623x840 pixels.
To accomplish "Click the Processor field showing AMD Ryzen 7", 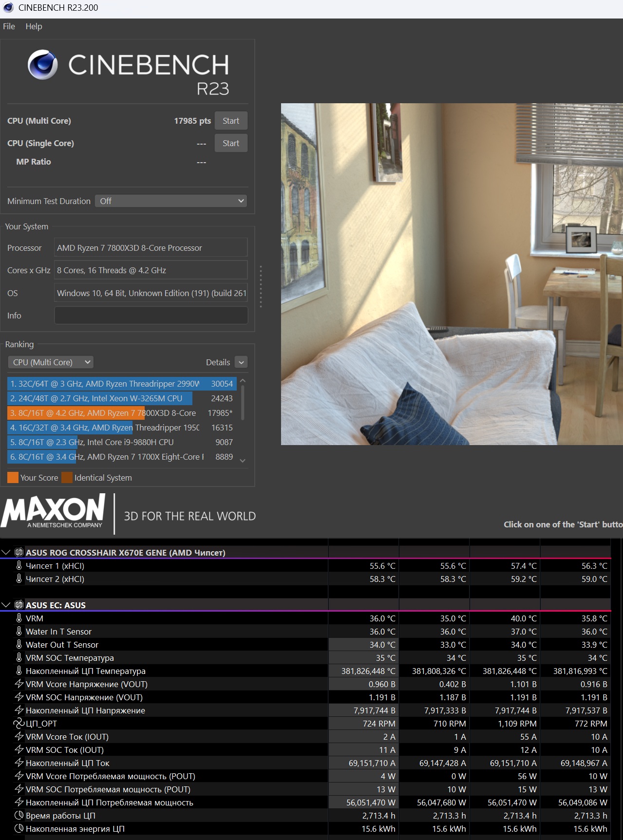I will point(151,248).
